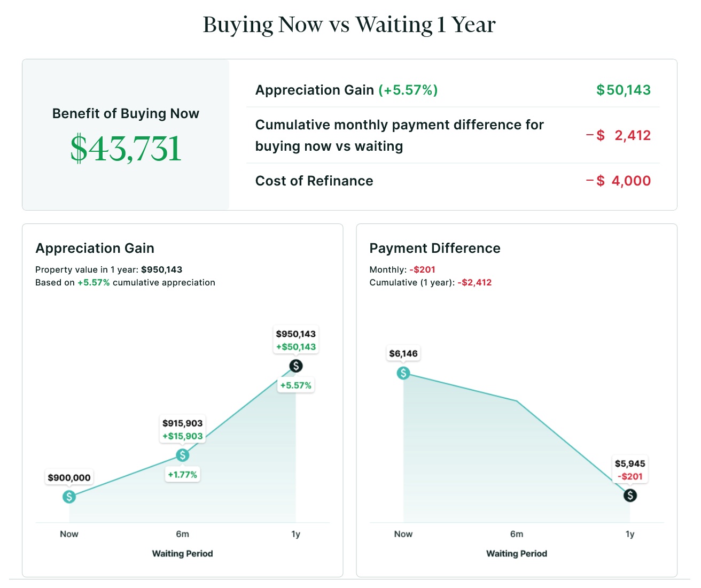The height and width of the screenshot is (588, 701).
Task: Click "Now" on the Appreciation Gain chart axis
Action: pos(69,534)
